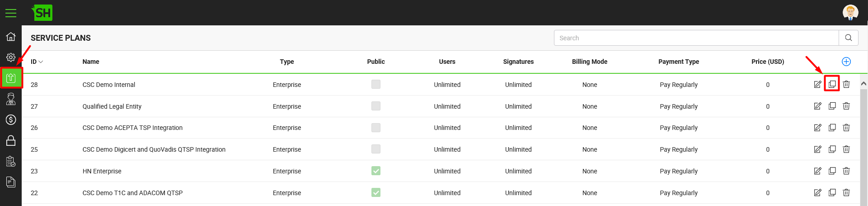868x206 pixels.
Task: Clone Qualified Legal Entity plan
Action: coord(832,106)
